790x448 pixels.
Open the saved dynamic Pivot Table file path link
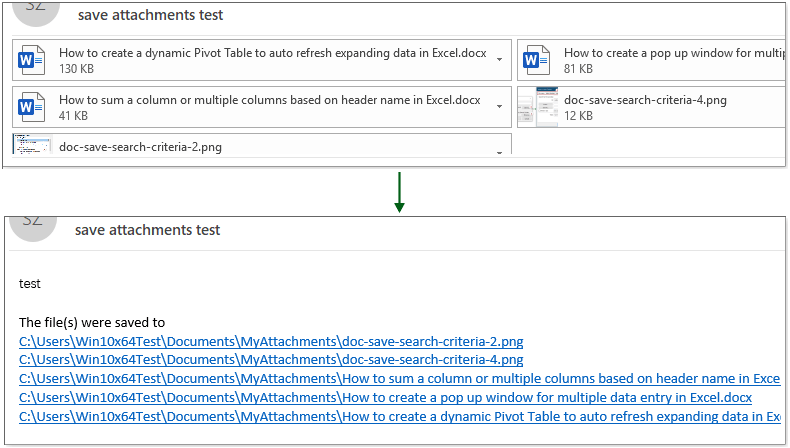point(399,416)
